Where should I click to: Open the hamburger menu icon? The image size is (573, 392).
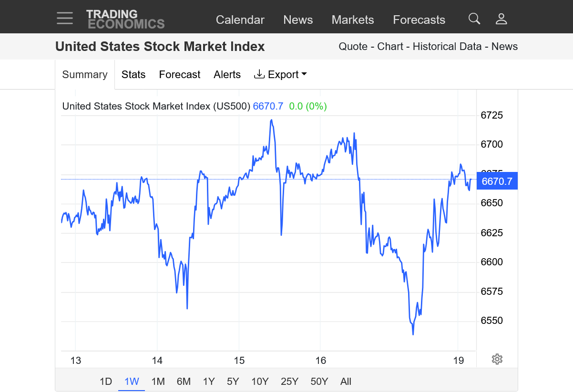coord(65,19)
